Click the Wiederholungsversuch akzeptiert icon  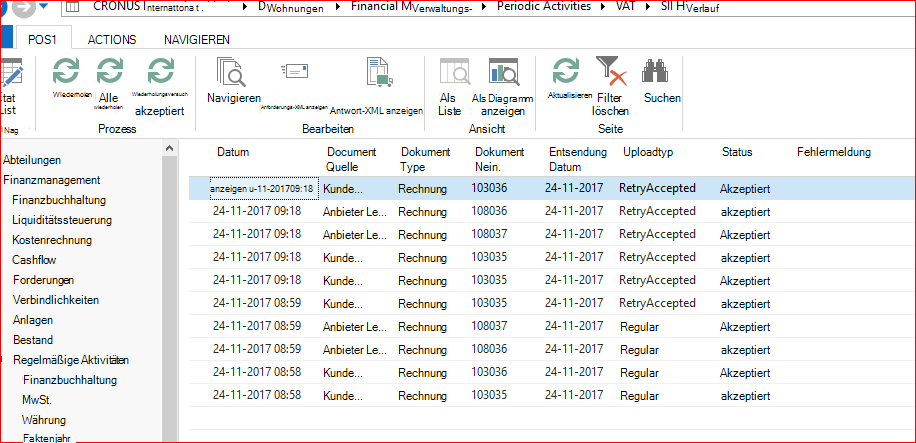160,71
